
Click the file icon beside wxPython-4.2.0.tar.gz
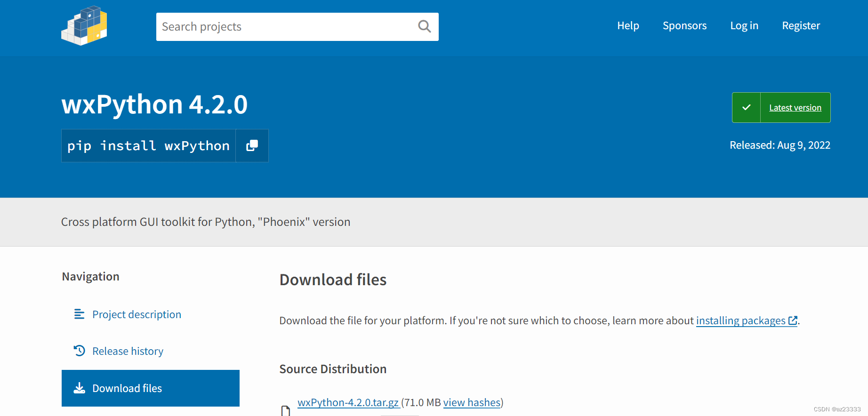click(x=286, y=411)
